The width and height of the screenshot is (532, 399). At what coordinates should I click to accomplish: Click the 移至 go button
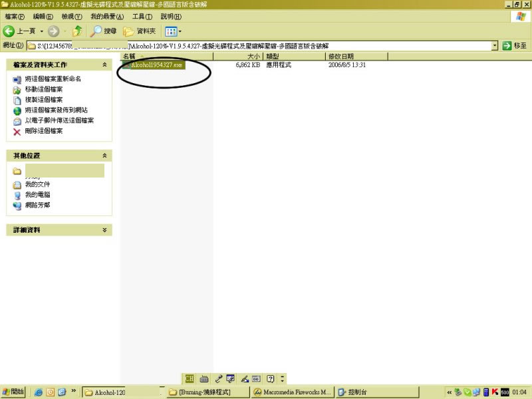(515, 46)
